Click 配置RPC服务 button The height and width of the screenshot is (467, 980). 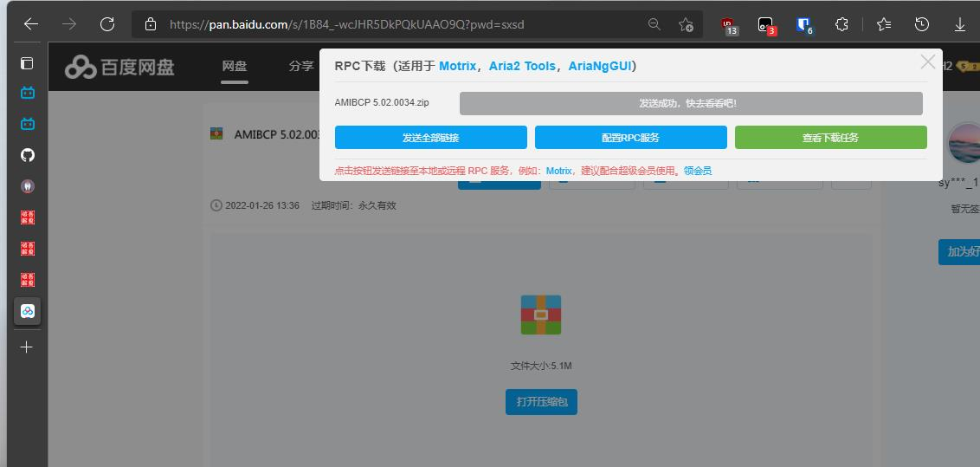click(x=630, y=138)
